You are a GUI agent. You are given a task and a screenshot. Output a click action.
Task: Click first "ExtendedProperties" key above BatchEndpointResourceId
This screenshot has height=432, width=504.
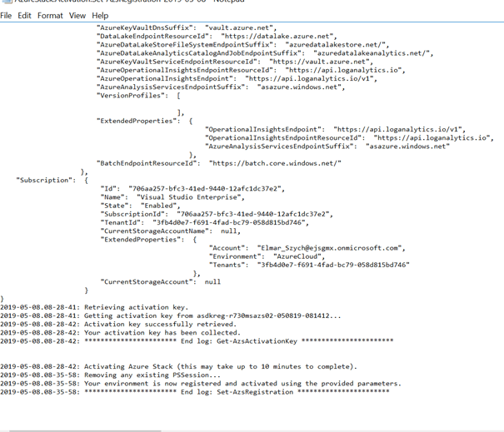tap(138, 121)
